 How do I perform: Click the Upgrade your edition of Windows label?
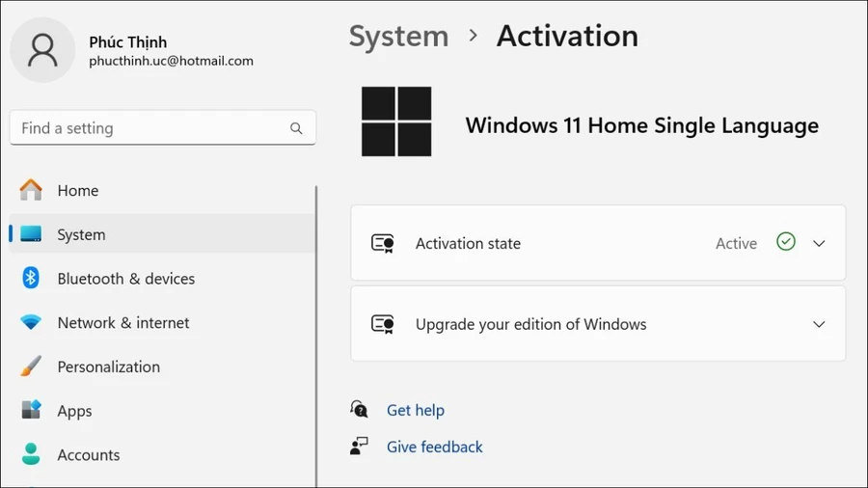point(530,324)
